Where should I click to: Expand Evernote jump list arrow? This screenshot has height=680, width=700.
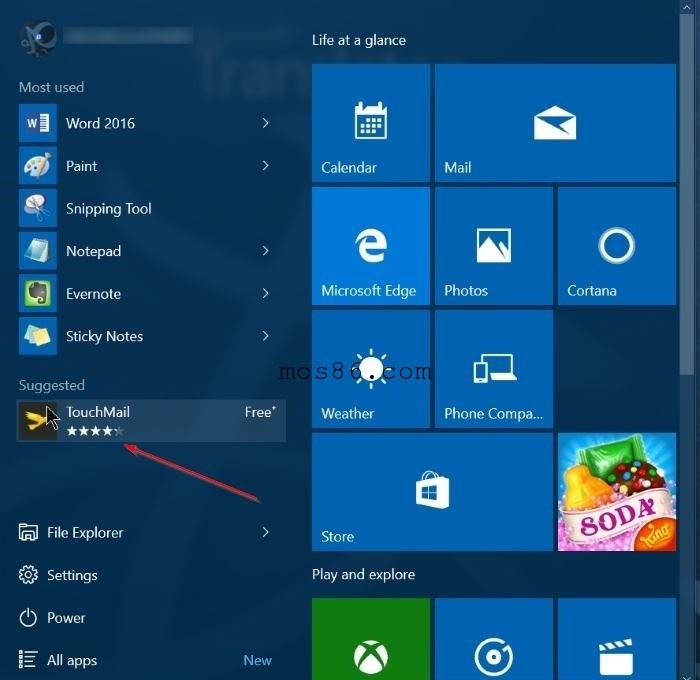(x=266, y=293)
